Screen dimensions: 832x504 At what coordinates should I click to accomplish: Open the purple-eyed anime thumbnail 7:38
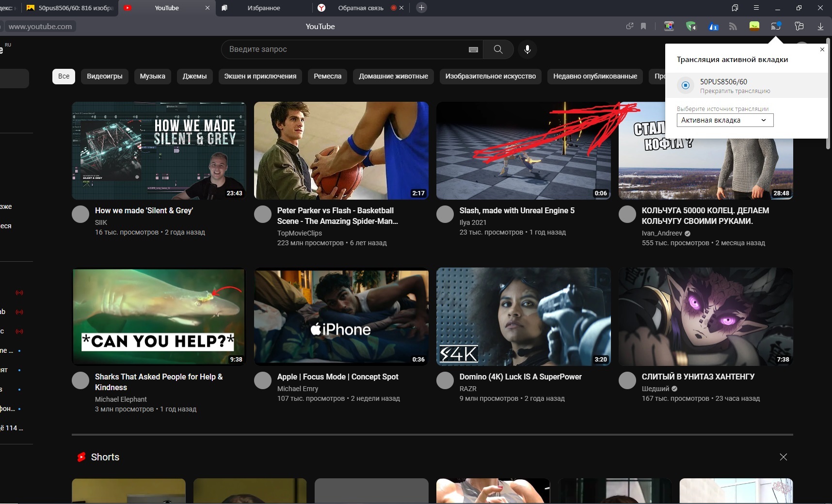pos(706,316)
